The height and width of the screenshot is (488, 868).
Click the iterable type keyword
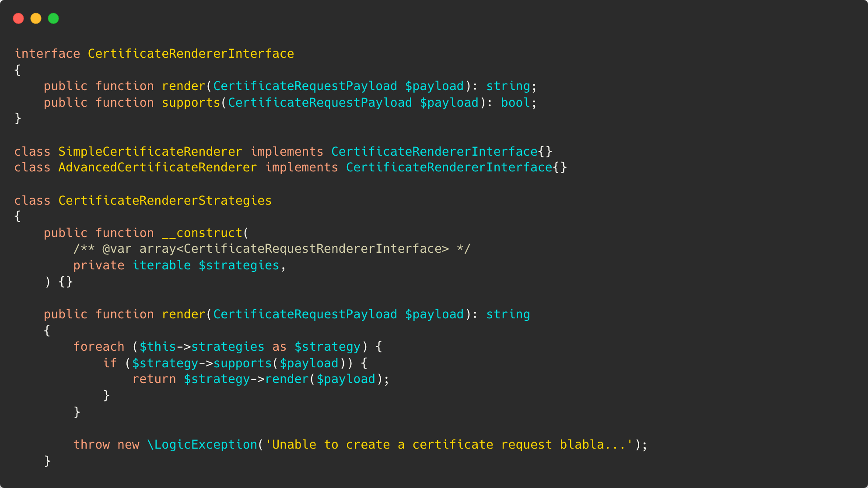(161, 265)
